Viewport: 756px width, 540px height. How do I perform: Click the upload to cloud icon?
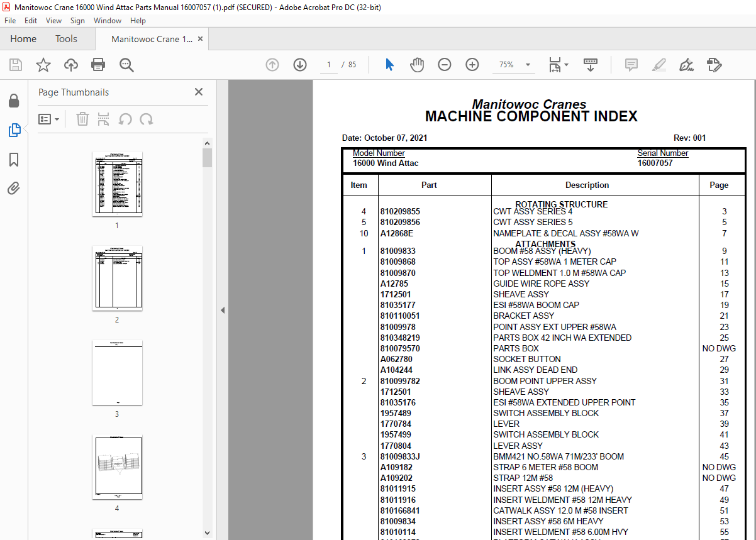[x=71, y=65]
